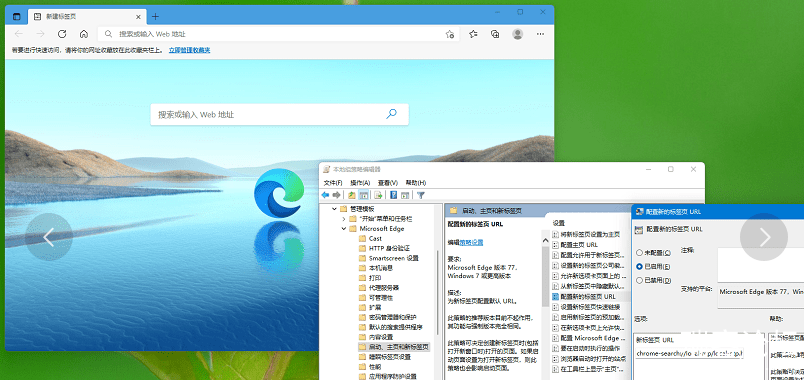Select the Cast folder in tree

375,238
